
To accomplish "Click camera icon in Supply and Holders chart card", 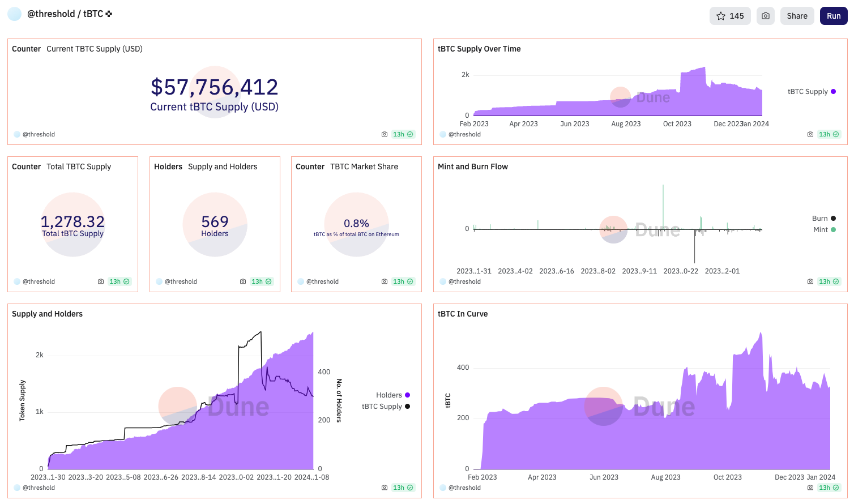I will tap(385, 488).
